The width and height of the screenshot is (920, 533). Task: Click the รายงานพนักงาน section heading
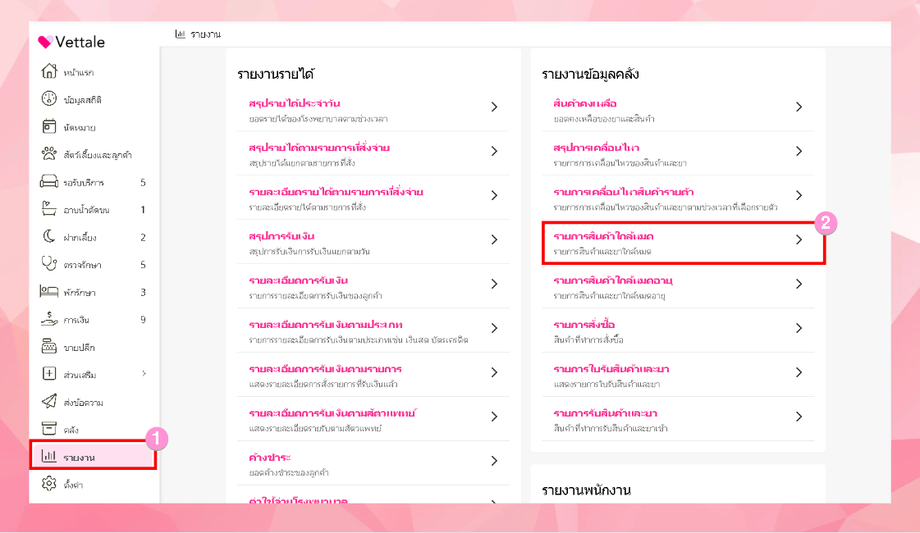tap(586, 490)
